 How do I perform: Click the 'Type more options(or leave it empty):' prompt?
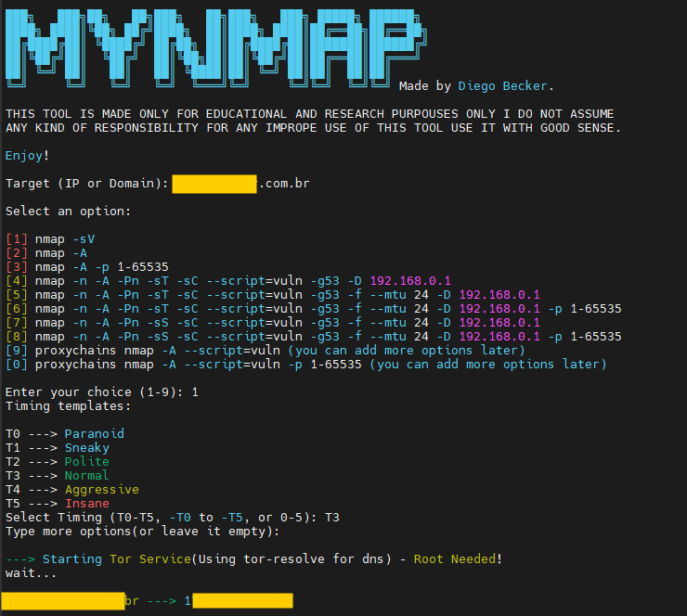142,532
